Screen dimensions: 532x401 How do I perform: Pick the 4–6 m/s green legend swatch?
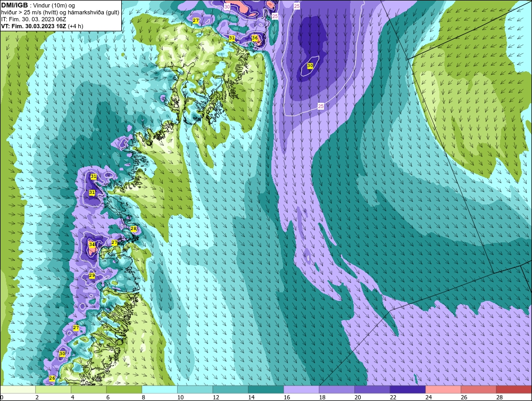point(88,389)
